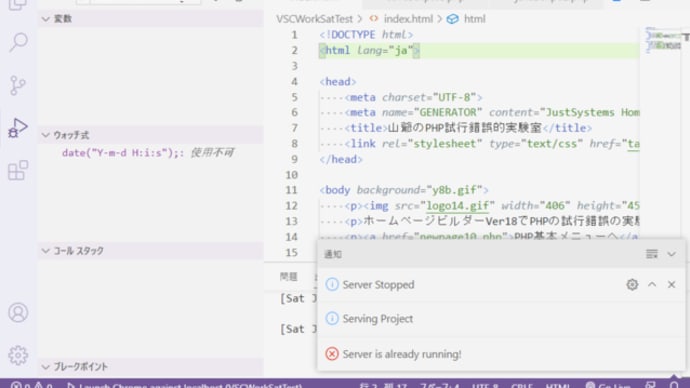Open the Run and Debug view
Viewport: 690px width, 388px height.
tap(18, 128)
